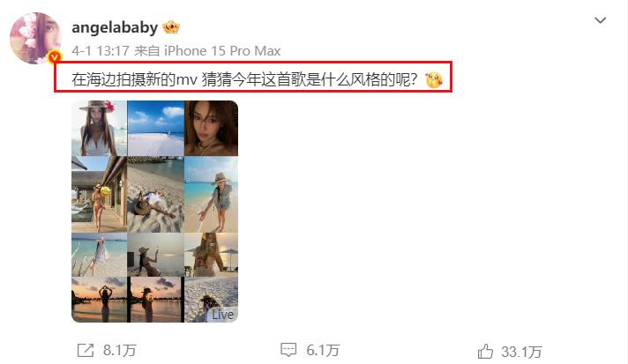The width and height of the screenshot is (628, 364).
Task: Open the photo of lying on sand
Action: tap(156, 195)
